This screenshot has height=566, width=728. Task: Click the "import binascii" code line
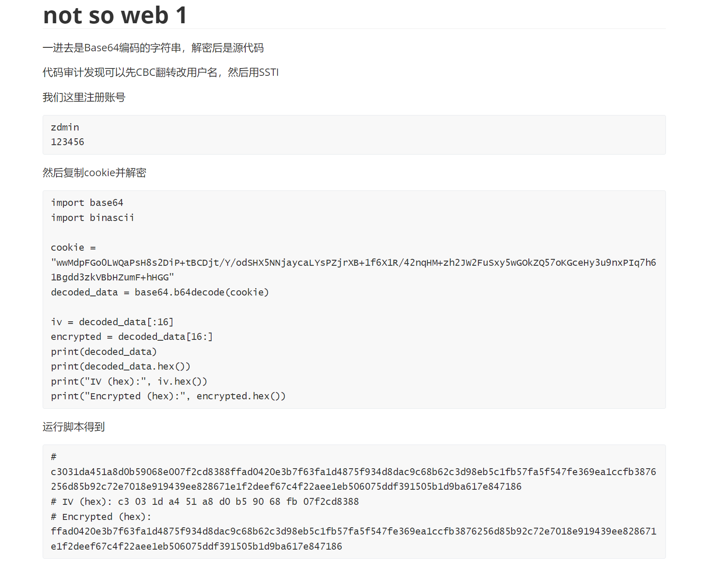(x=92, y=218)
